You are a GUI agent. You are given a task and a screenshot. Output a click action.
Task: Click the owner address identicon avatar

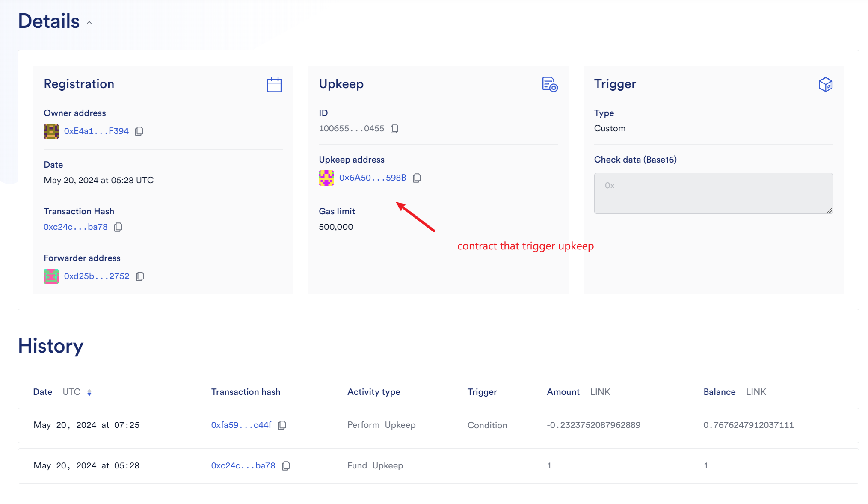click(x=51, y=131)
